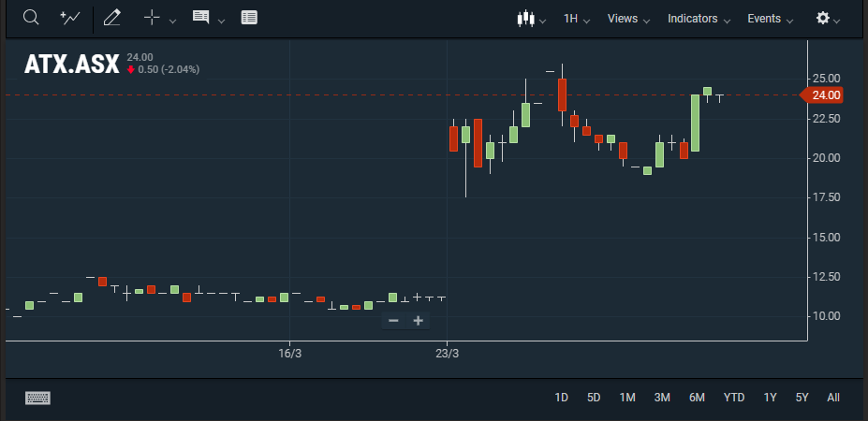868x421 pixels.
Task: Open the Indicators menu
Action: pos(699,19)
